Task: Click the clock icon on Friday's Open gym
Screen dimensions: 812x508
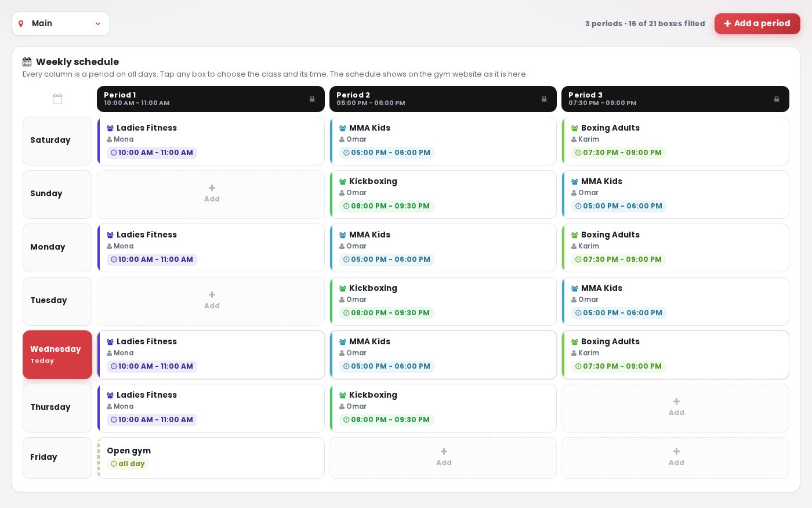Action: 114,464
